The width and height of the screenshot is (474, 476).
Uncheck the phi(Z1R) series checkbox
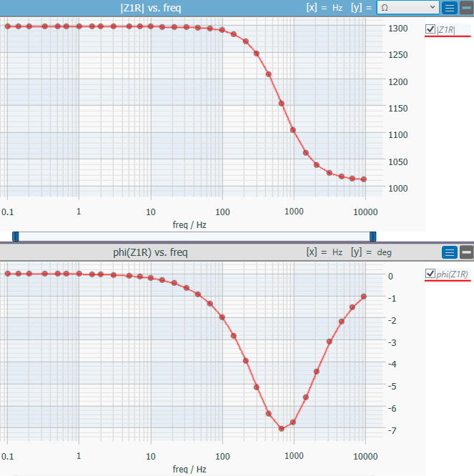coord(430,274)
